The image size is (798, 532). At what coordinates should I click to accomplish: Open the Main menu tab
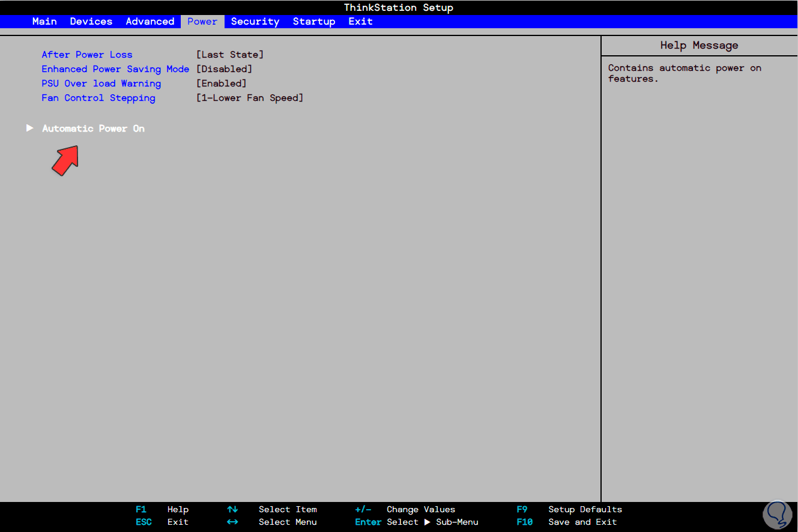pos(44,22)
